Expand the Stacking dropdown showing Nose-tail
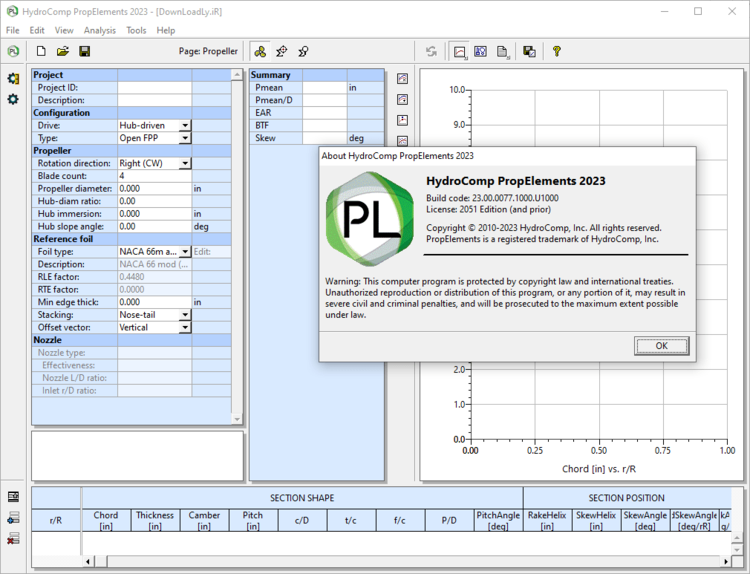 [185, 315]
